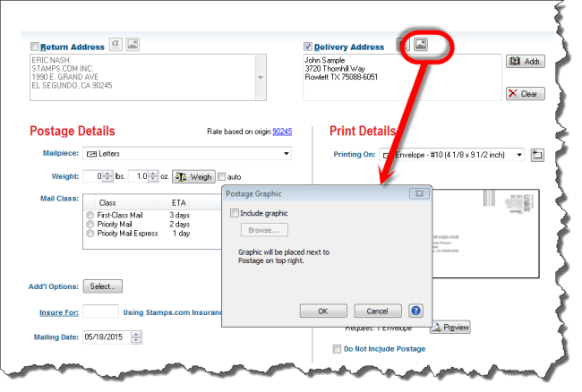Click the envelope settings icon beside Printing On
This screenshot has height=392, width=582.
pos(537,155)
